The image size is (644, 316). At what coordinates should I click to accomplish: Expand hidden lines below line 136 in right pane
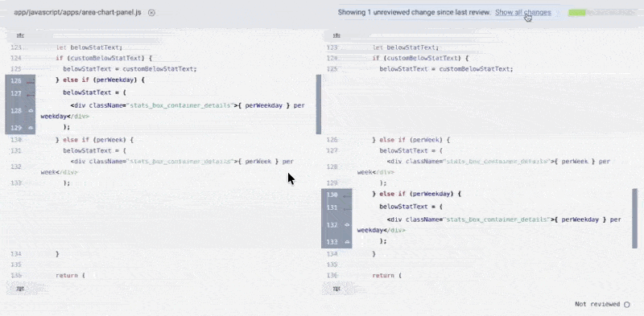336,289
